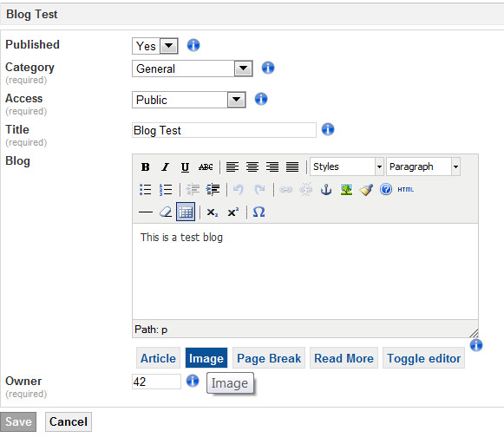
Task: Toggle italic formatting in the editor
Action: coord(165,166)
